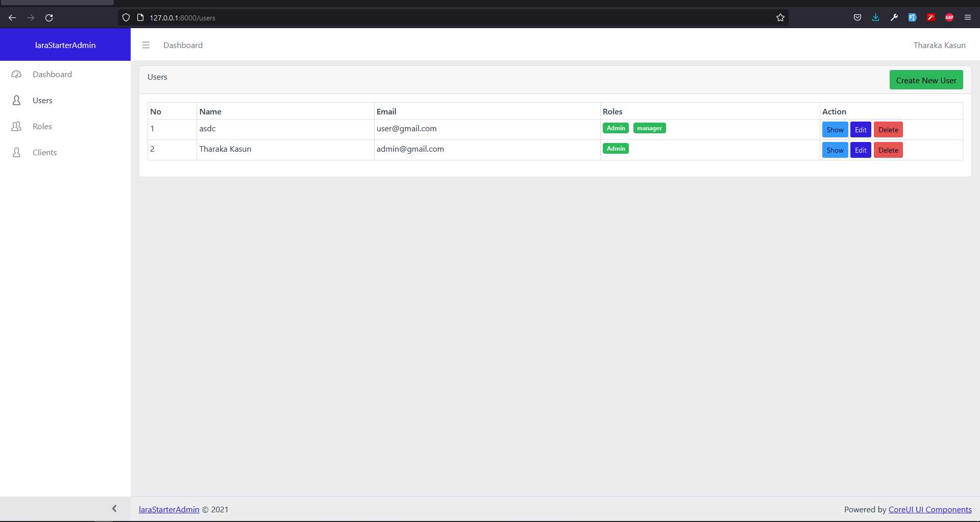The height and width of the screenshot is (522, 980).
Task: Open the Dashboard sidebar menu item
Action: pos(65,74)
